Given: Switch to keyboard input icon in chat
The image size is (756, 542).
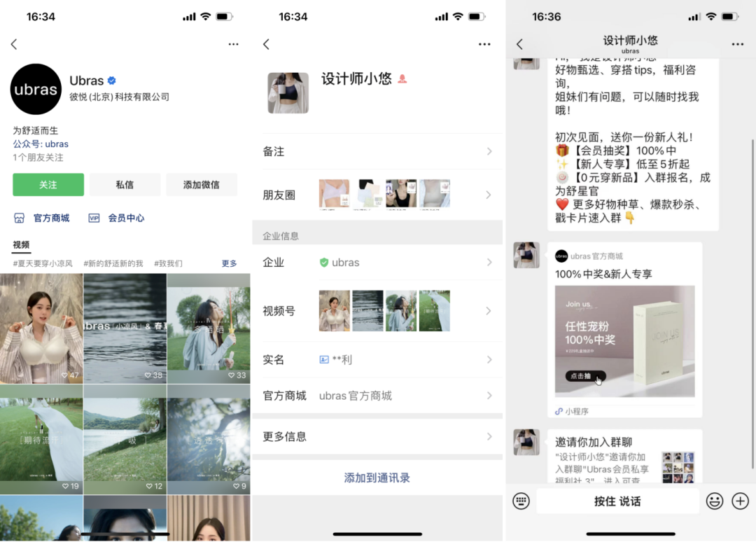Looking at the screenshot, I should [521, 501].
